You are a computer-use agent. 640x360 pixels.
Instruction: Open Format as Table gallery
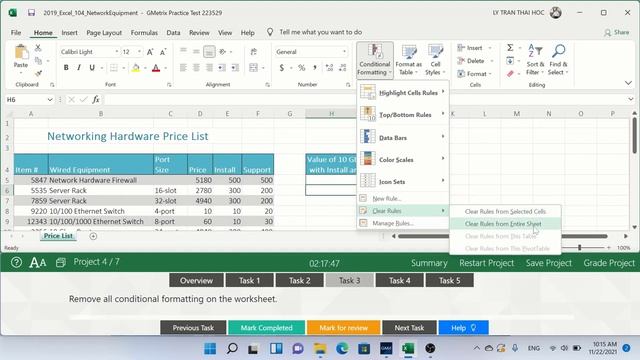pyautogui.click(x=408, y=60)
